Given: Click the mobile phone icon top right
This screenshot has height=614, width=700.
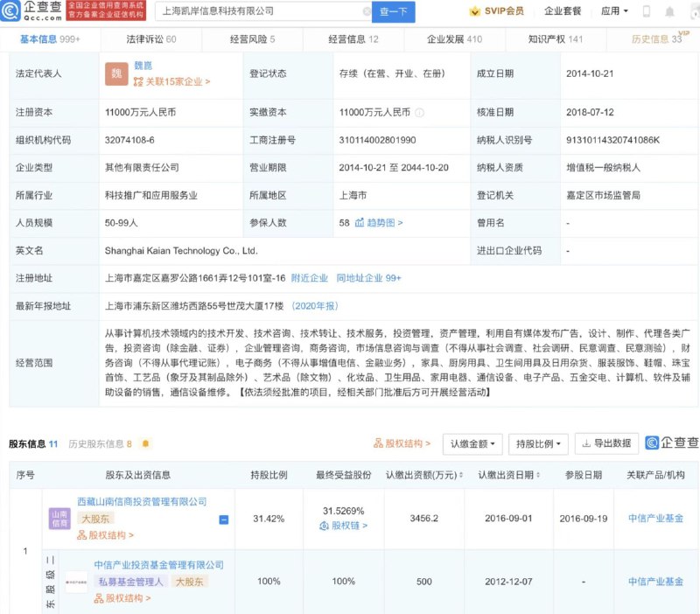Looking at the screenshot, I should 645,10.
